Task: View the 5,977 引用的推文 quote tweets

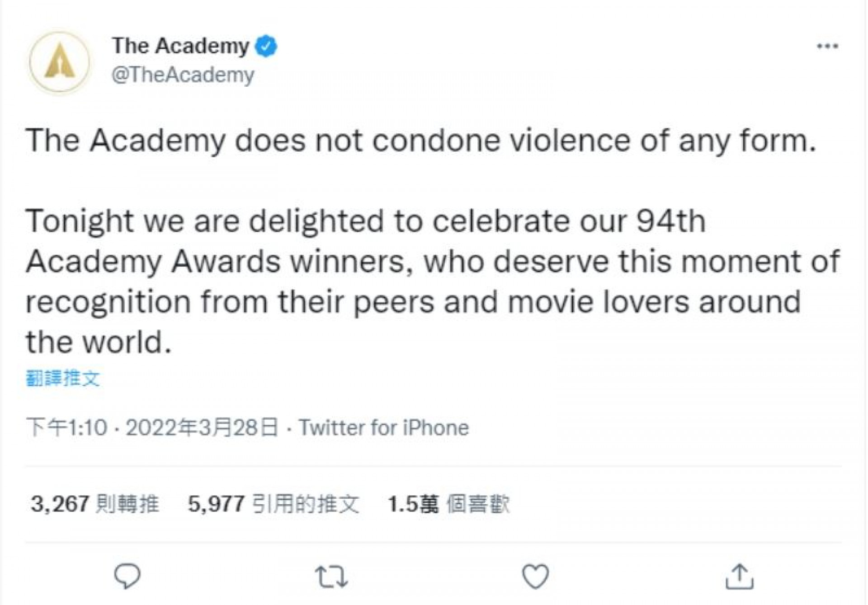Action: (x=274, y=504)
